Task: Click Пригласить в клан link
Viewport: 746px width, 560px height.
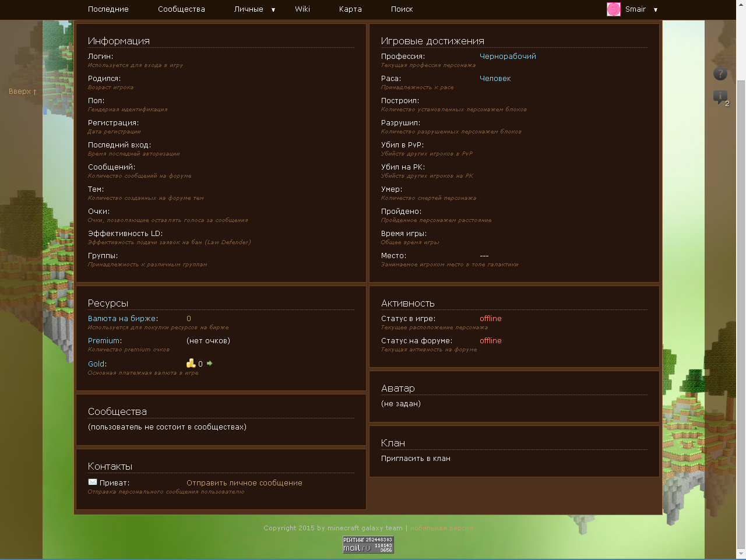Action: (x=416, y=459)
